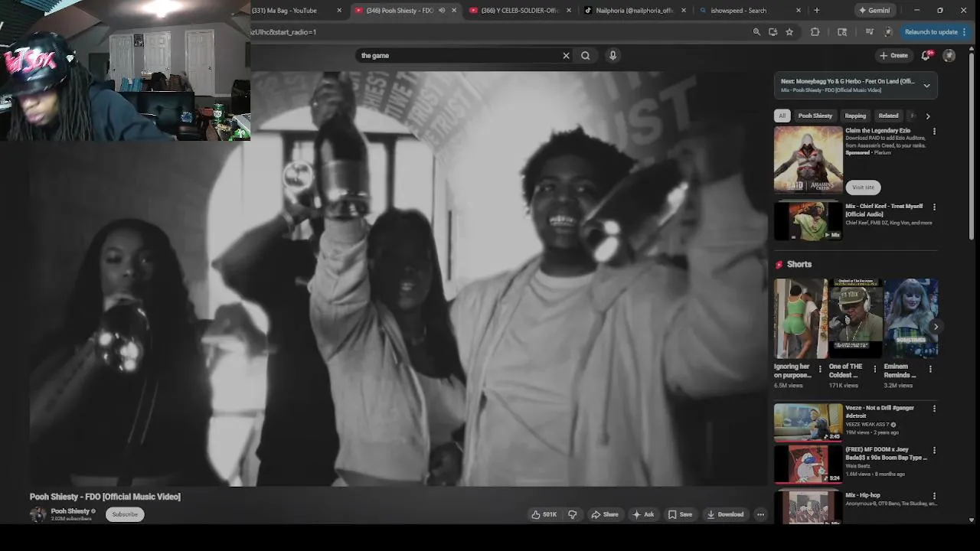Open the browser extensions puzzle icon

coord(815,32)
